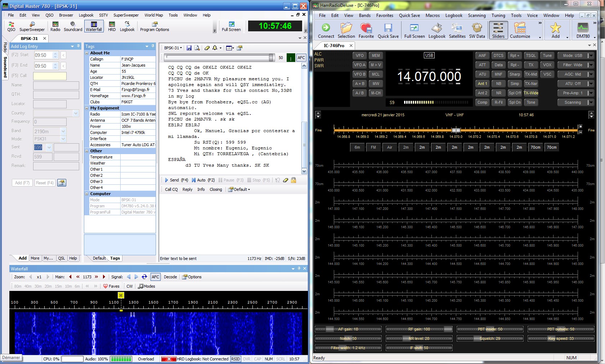Click the HRD icon in DM780 toolbar
This screenshot has width=605, height=364.
[x=112, y=27]
